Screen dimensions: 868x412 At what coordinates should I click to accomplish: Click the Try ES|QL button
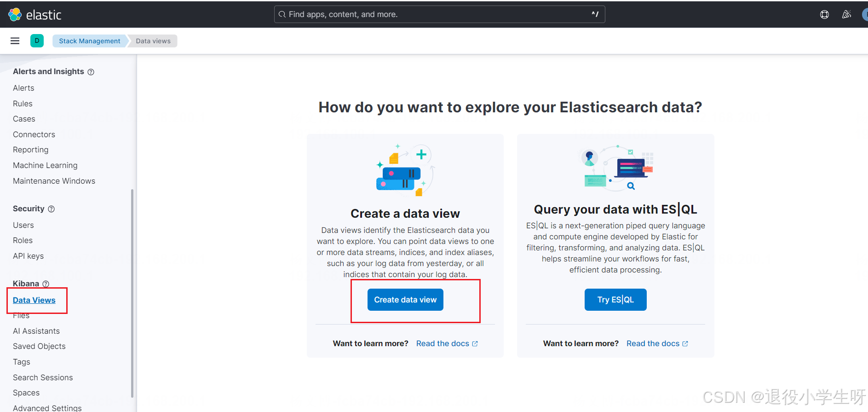(x=615, y=300)
